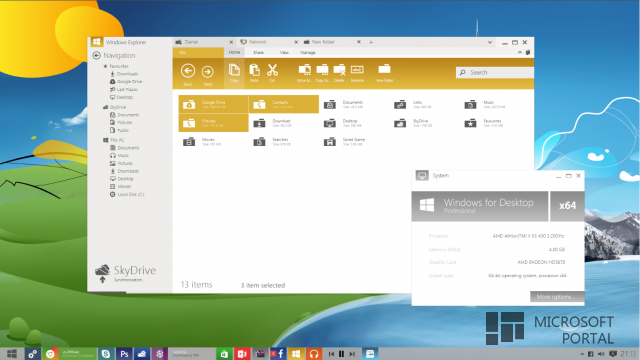This screenshot has height=360, width=640.
Task: Click the Copy to icon in the ribbon
Action: pos(322,70)
